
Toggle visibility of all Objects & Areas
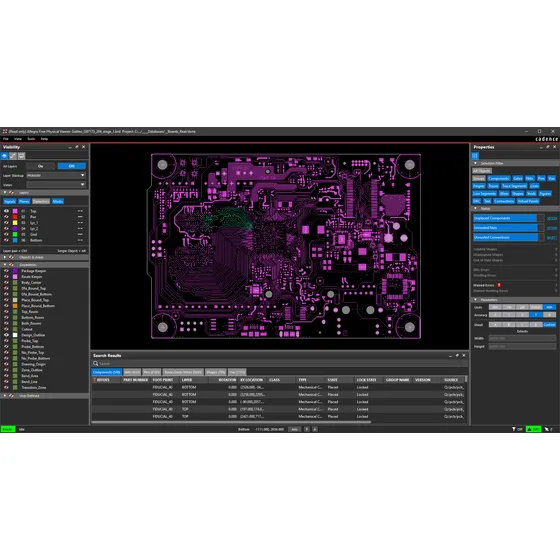[x=11, y=258]
